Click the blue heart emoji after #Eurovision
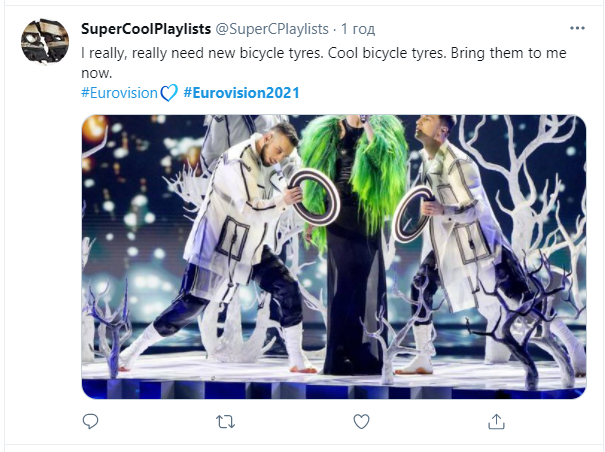 169,93
